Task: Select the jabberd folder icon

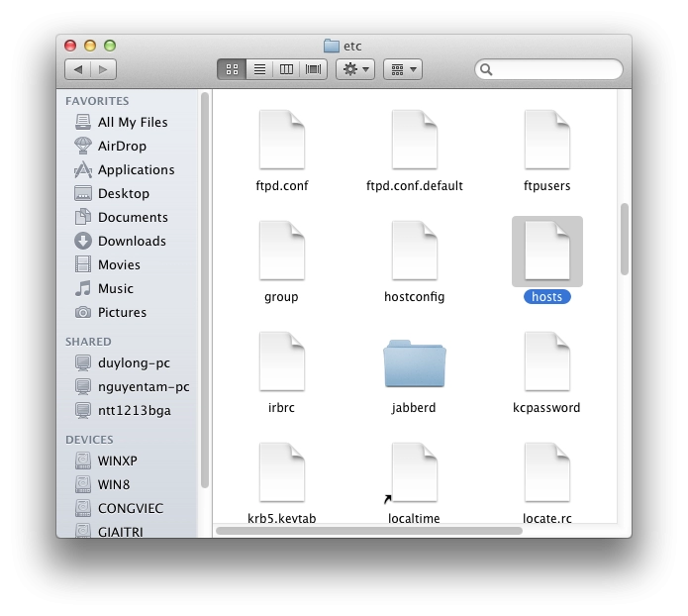Action: pos(415,363)
